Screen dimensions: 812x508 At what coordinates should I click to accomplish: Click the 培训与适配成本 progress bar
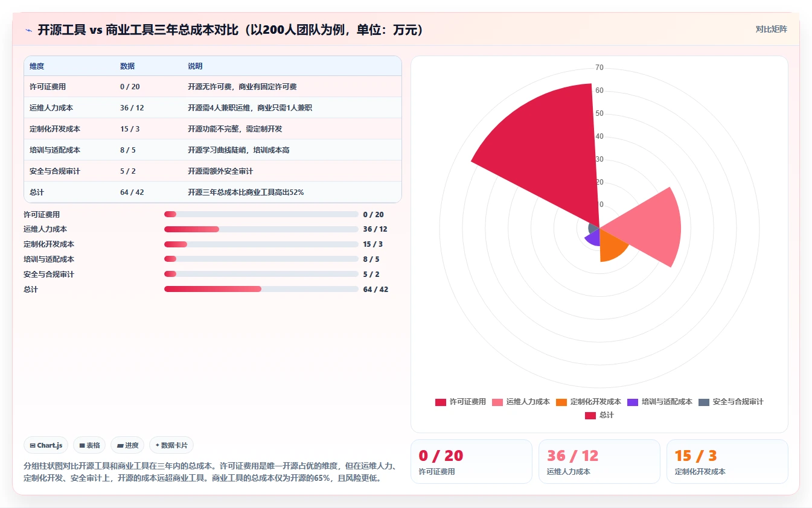(x=261, y=259)
